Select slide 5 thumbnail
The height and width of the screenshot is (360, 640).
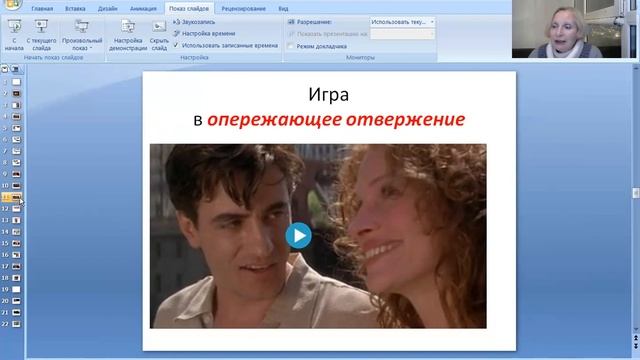click(x=16, y=128)
